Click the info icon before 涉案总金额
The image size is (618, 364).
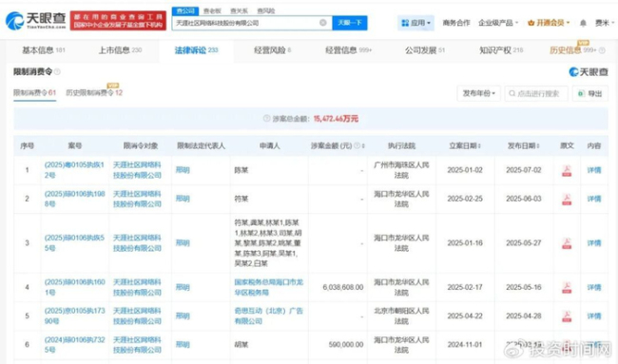click(266, 118)
